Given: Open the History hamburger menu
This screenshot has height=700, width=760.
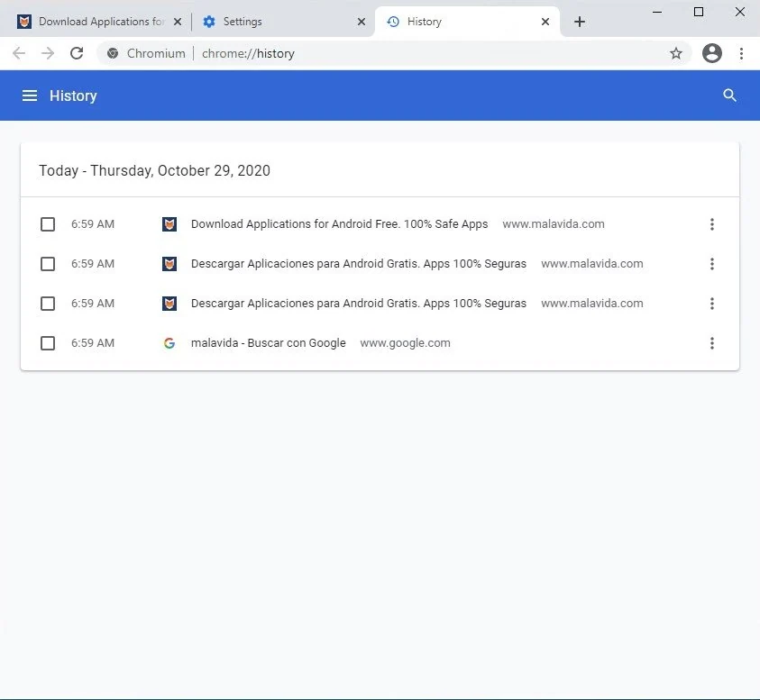Looking at the screenshot, I should pos(30,95).
